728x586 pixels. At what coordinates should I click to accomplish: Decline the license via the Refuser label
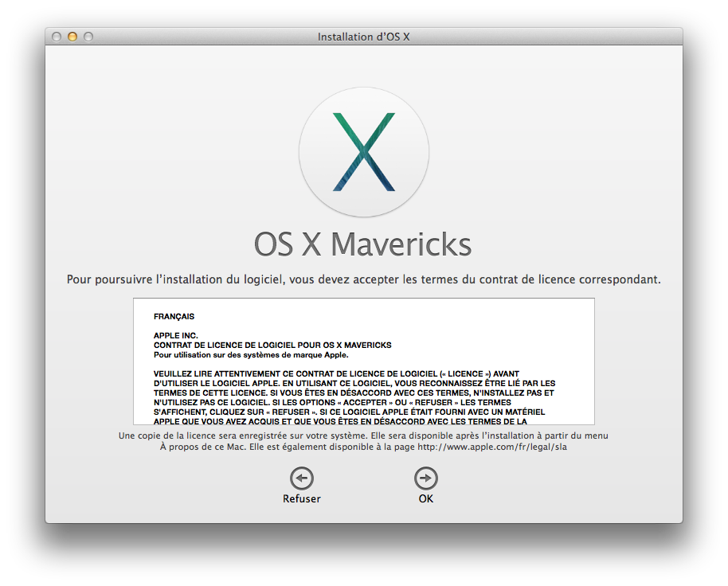click(x=301, y=499)
